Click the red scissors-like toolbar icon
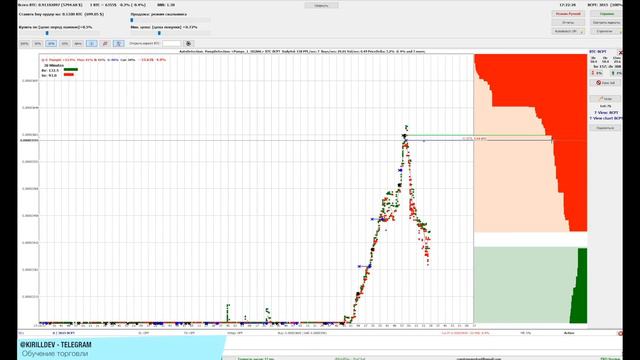 pyautogui.click(x=105, y=43)
